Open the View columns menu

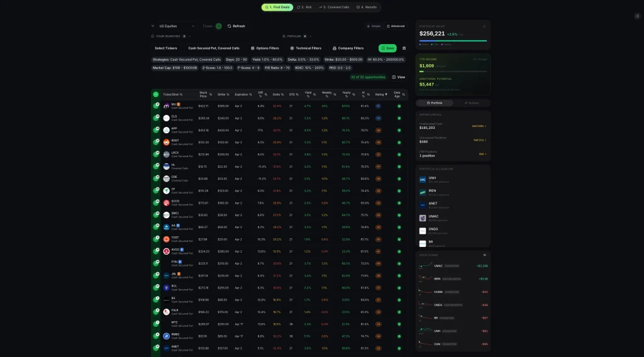[398, 77]
